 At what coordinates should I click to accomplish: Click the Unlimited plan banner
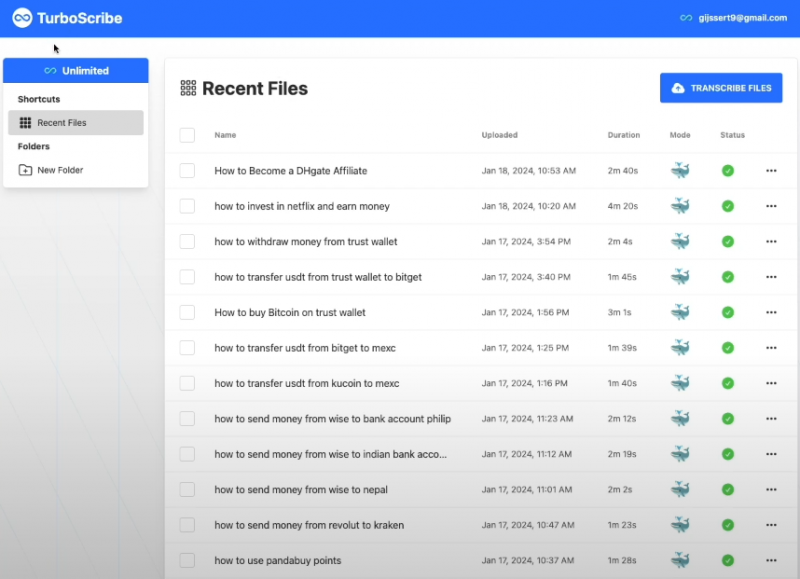click(76, 71)
